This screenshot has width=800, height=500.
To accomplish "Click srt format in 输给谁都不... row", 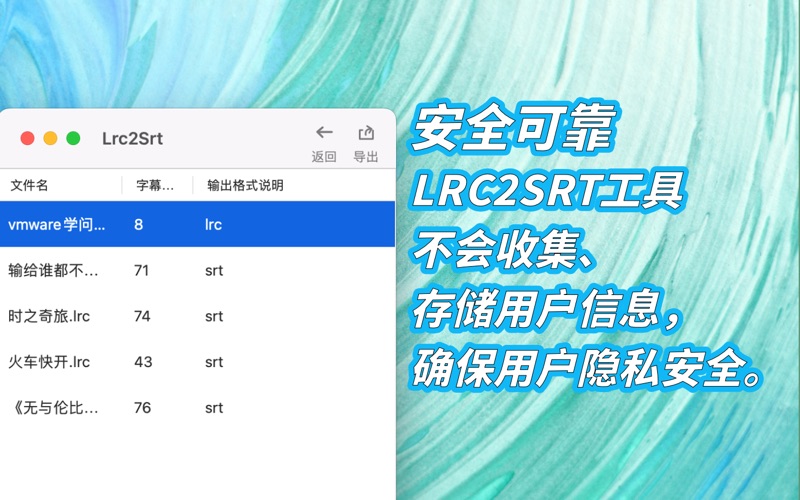I will tap(214, 270).
